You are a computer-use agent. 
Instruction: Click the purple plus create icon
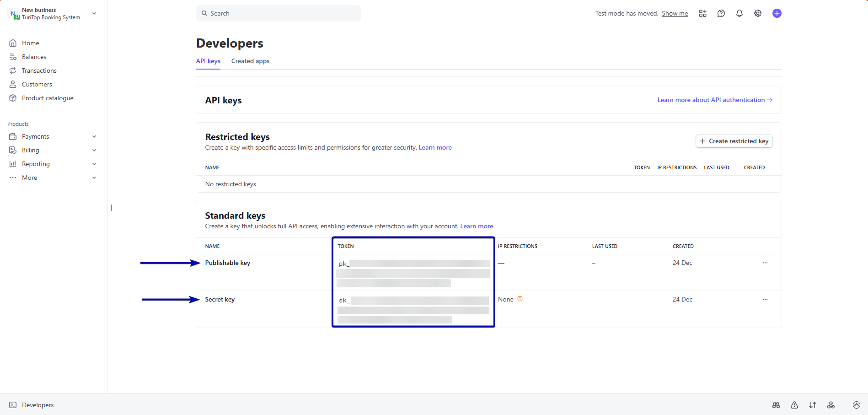(777, 13)
